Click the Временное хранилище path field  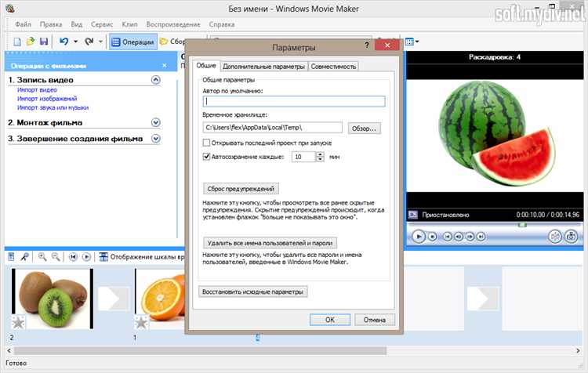pos(273,128)
